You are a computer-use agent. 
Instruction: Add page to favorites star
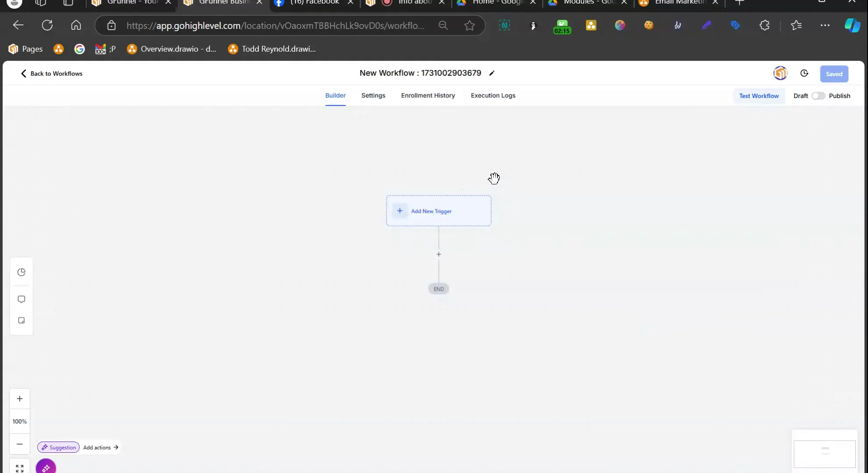[469, 25]
